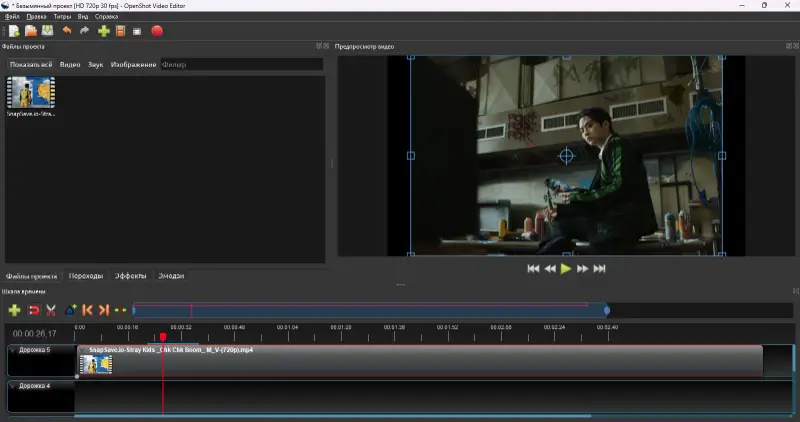Image resolution: width=800 pixels, height=422 pixels.
Task: Click the 00:02:24 mark on the ruler
Action: click(554, 327)
